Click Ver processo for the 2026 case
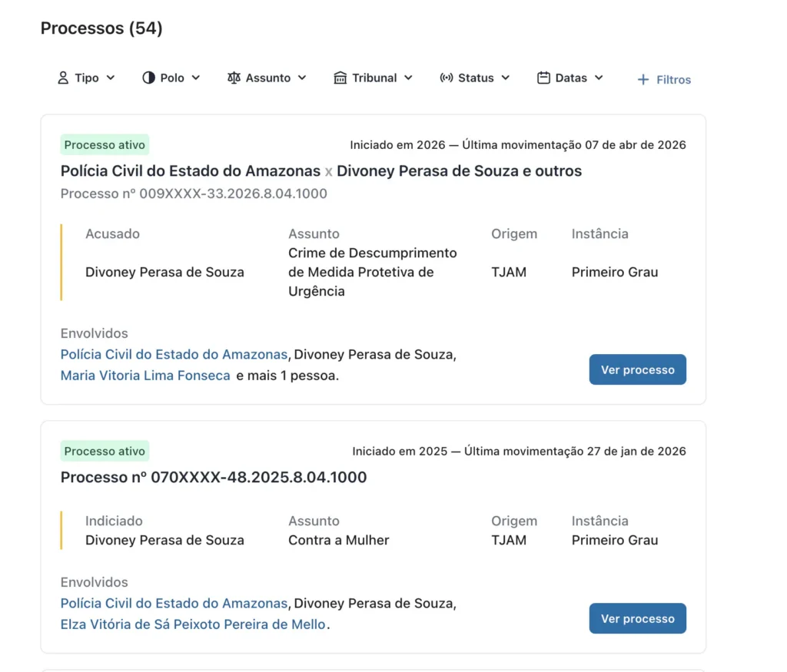787x672 pixels. coord(637,369)
